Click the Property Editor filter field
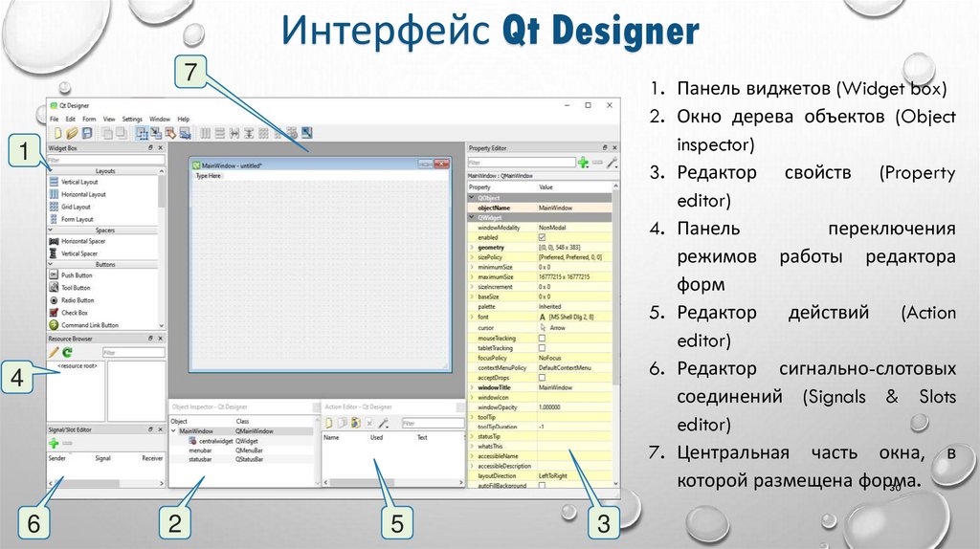This screenshot has height=549, width=980. 522,163
